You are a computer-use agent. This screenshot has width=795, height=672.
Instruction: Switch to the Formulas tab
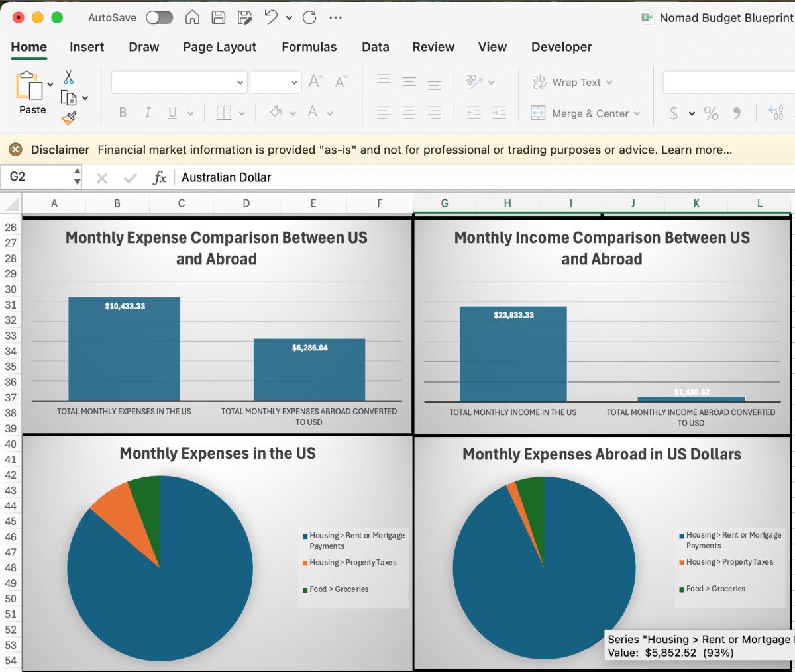(x=309, y=47)
